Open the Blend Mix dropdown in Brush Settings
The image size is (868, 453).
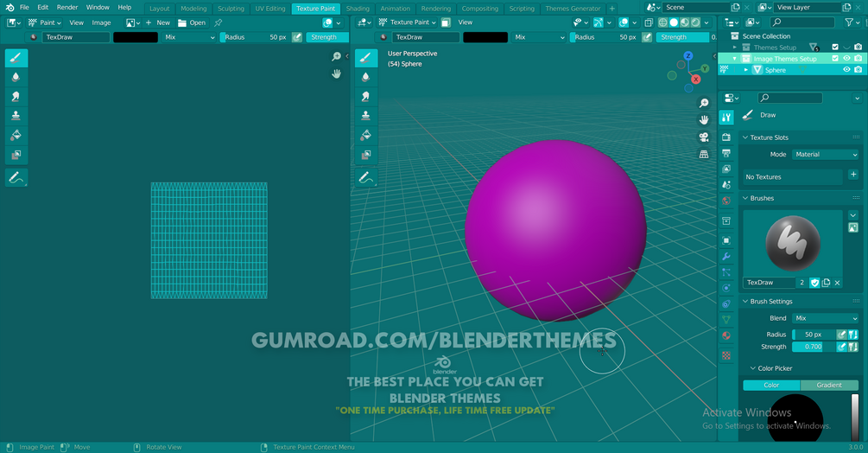point(826,318)
